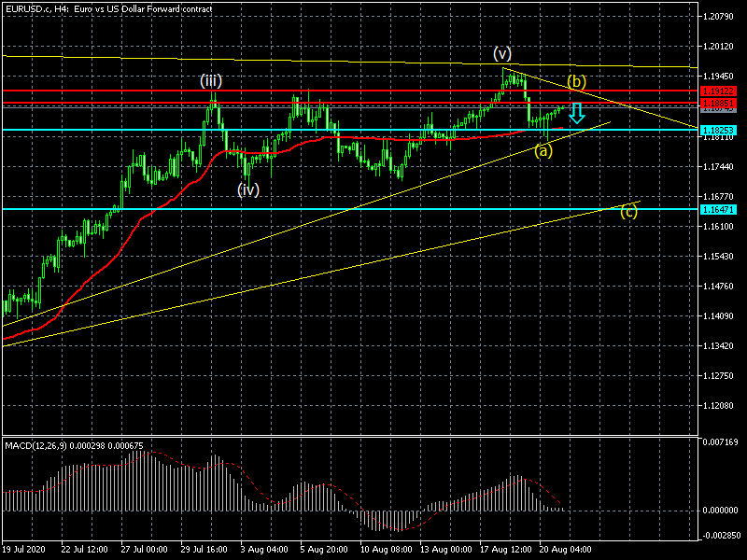The width and height of the screenshot is (747, 560).
Task: Click the cyan down arrow marker
Action: point(577,114)
